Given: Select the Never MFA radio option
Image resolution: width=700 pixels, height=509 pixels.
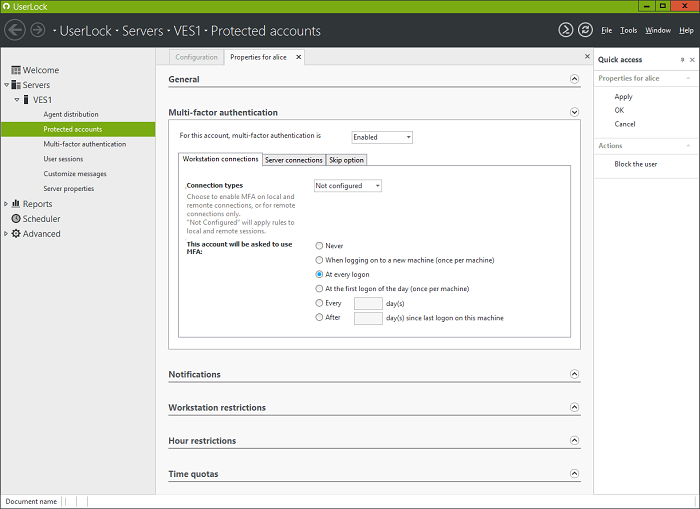Looking at the screenshot, I should [x=319, y=245].
